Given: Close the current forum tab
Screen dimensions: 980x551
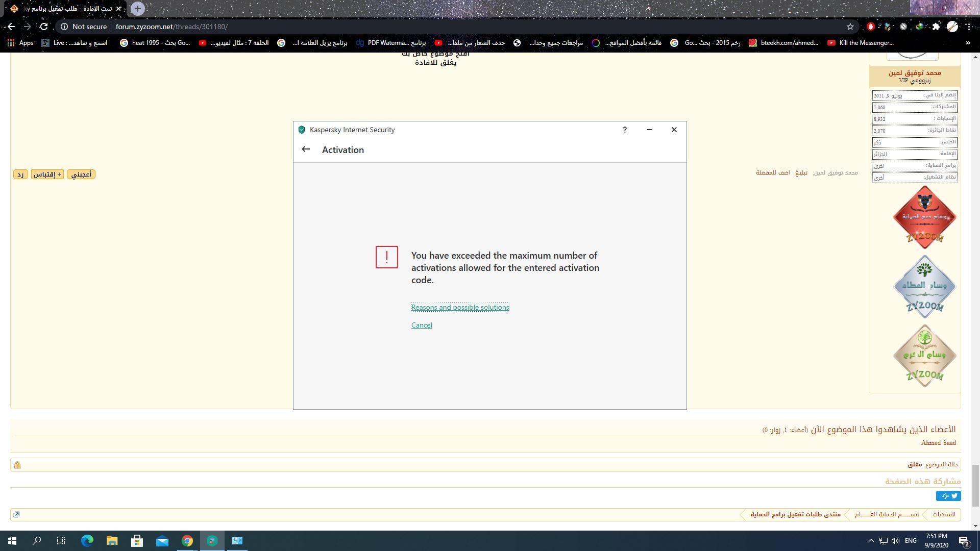Looking at the screenshot, I should tap(118, 9).
